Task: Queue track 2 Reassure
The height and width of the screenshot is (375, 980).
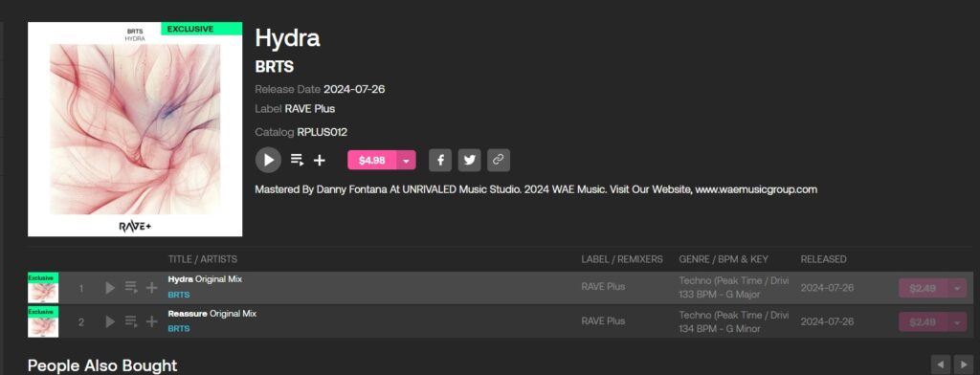Action: coord(131,321)
